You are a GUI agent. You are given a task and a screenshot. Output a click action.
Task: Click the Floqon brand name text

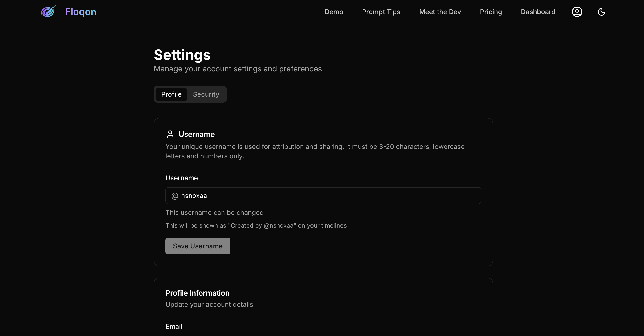(81, 12)
